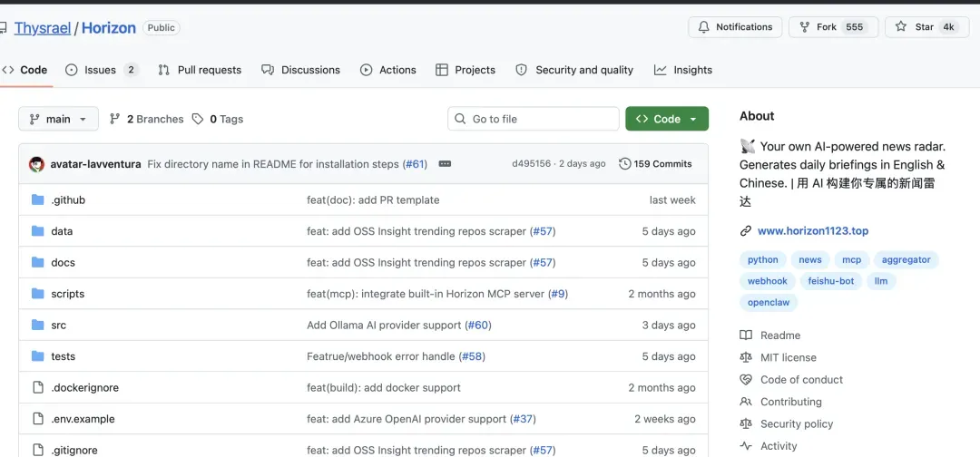Open avatar-lavventura author link
Screen dimensions: 980x457
pyautogui.click(x=95, y=164)
